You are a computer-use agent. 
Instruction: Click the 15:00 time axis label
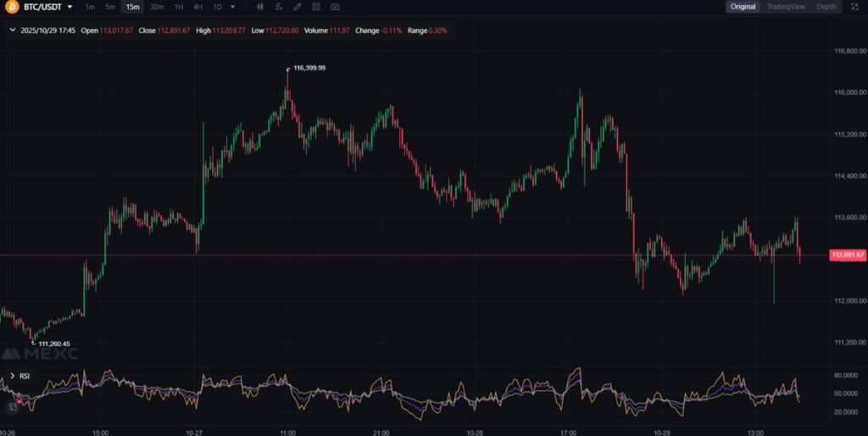coord(100,432)
